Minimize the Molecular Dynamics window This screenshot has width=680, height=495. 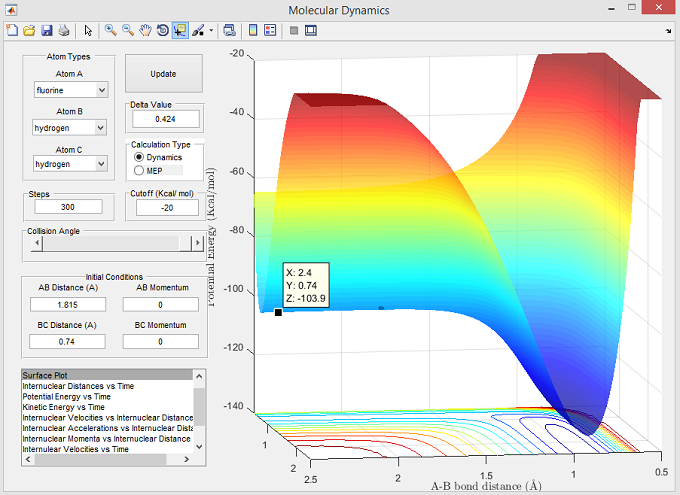611,8
